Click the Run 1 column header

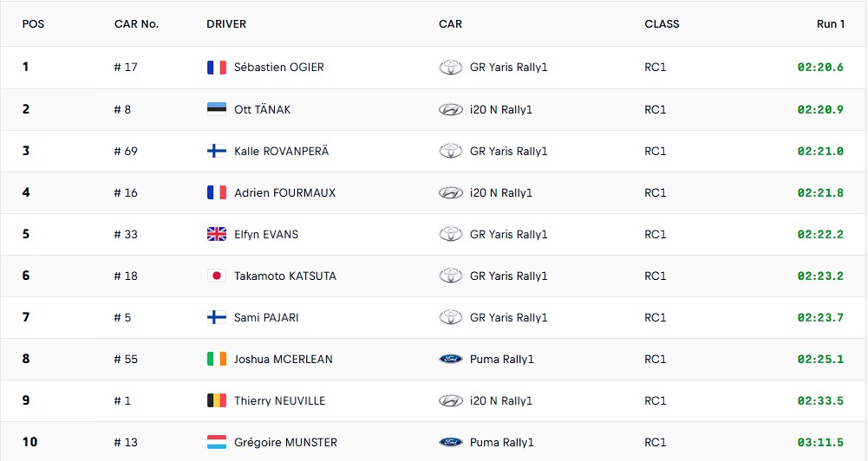(830, 24)
